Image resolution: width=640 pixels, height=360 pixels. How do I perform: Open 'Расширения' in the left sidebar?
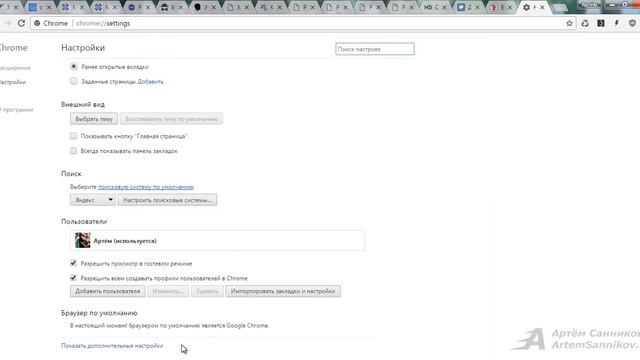(x=15, y=68)
